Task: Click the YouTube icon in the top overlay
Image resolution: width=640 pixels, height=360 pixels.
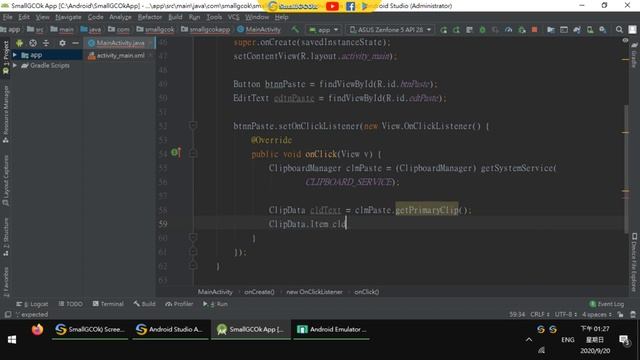Action: pyautogui.click(x=332, y=6)
